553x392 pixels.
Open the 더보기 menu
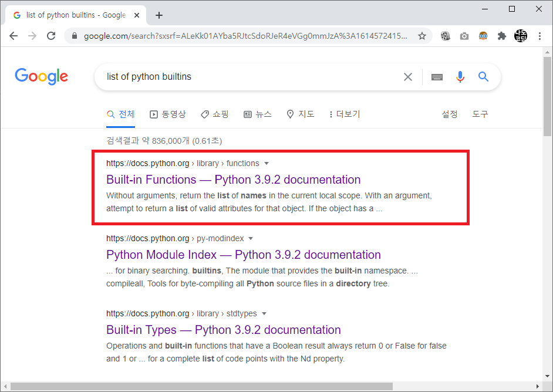pos(345,114)
